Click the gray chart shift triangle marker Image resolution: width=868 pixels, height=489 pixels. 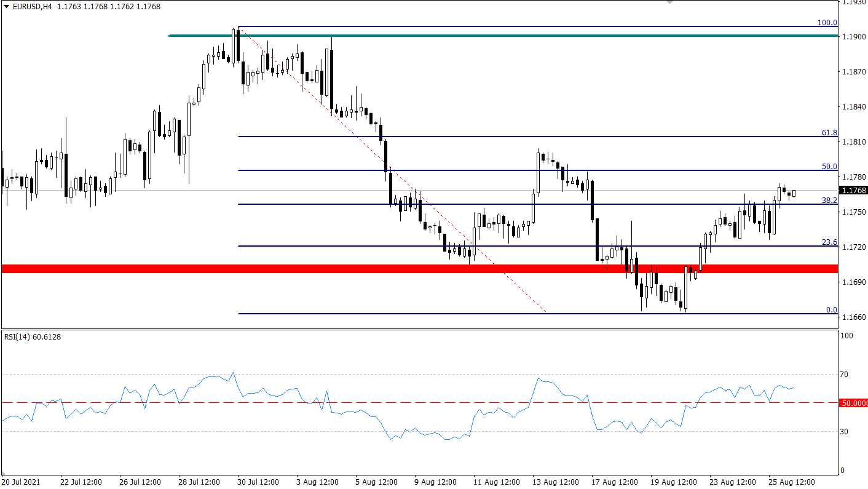coord(669,2)
